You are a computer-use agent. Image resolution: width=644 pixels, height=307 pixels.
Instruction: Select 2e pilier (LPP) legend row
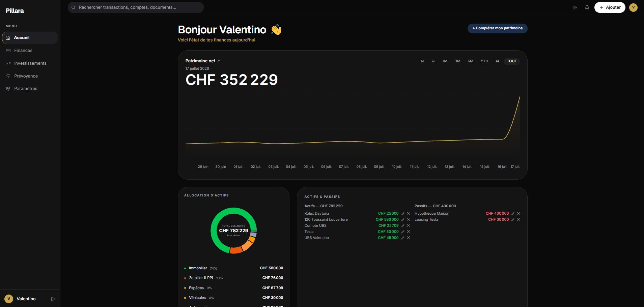[x=233, y=278]
